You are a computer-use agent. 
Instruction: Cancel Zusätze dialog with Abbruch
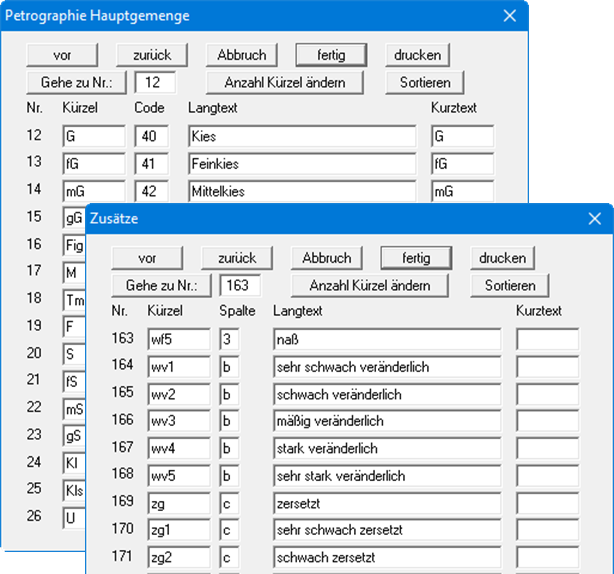pos(326,258)
